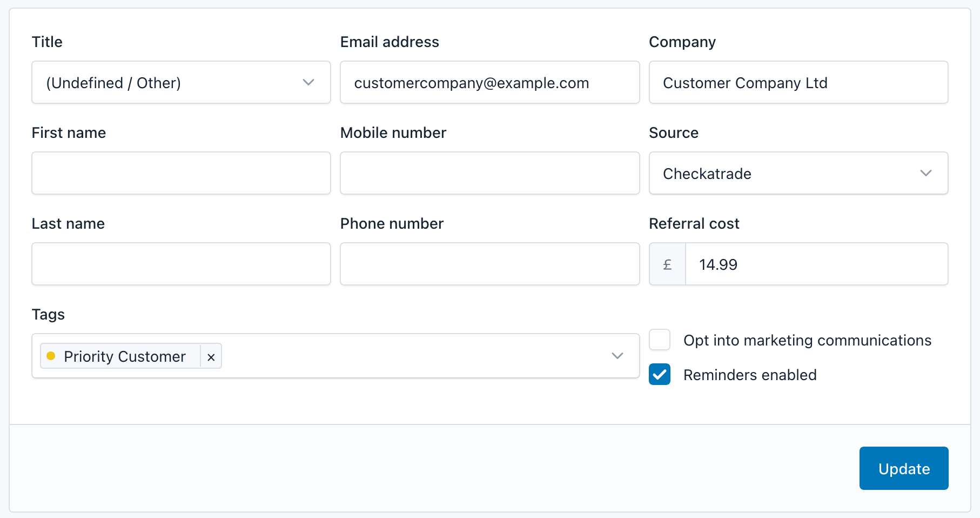Click the Update button
This screenshot has width=980, height=518.
(903, 468)
